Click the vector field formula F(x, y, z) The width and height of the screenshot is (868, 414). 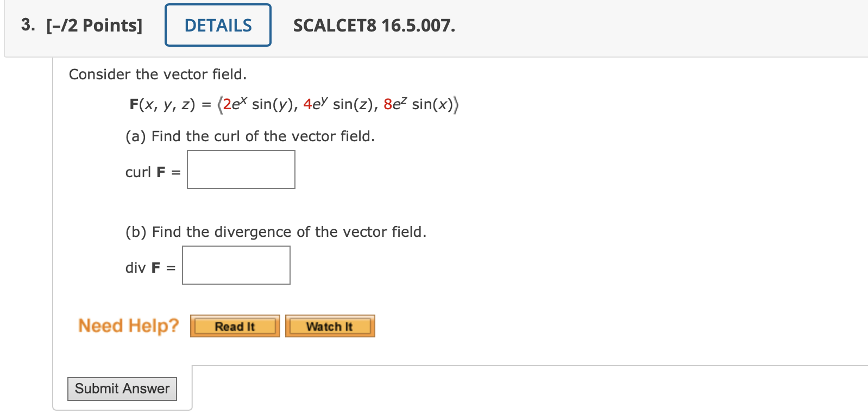coord(294,104)
